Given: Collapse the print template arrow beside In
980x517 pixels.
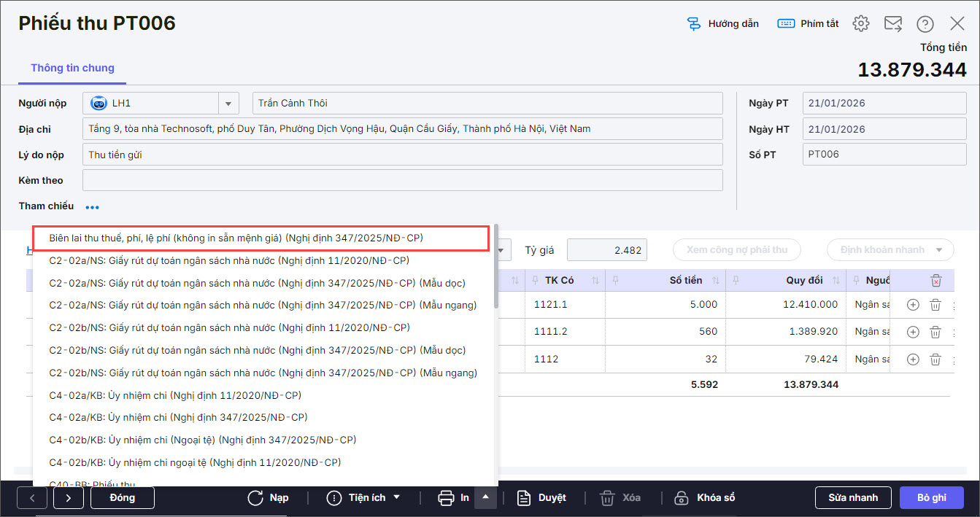Looking at the screenshot, I should pyautogui.click(x=486, y=498).
